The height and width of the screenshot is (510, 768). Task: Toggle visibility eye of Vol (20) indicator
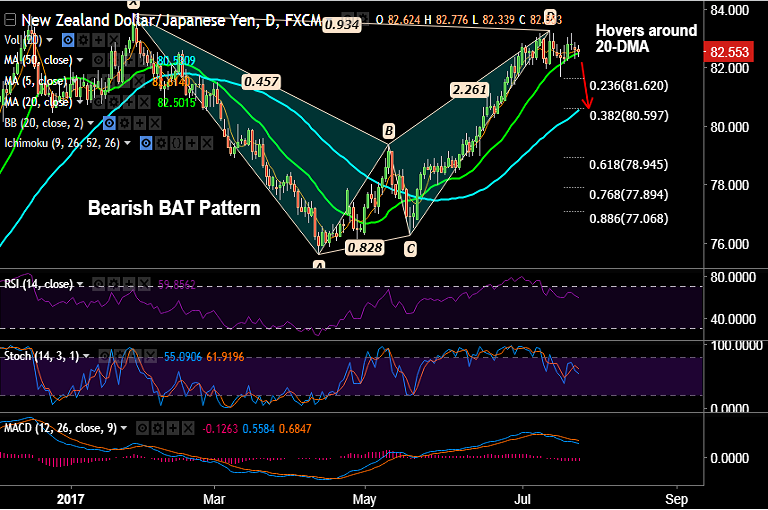point(68,40)
